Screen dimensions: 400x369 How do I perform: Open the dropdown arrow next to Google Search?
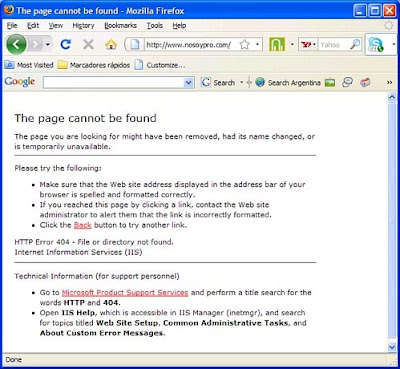click(x=241, y=83)
